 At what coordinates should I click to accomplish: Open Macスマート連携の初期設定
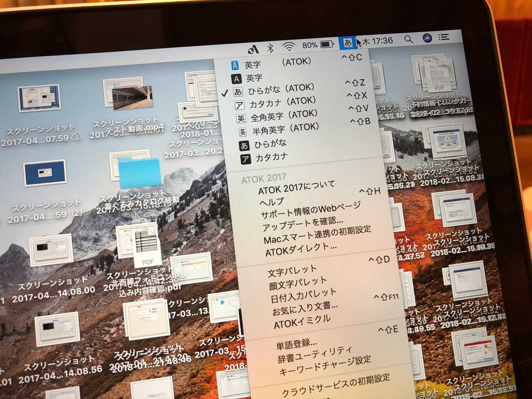[317, 235]
